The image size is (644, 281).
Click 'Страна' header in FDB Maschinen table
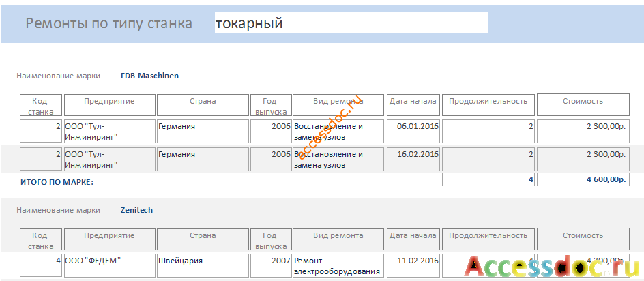click(203, 105)
